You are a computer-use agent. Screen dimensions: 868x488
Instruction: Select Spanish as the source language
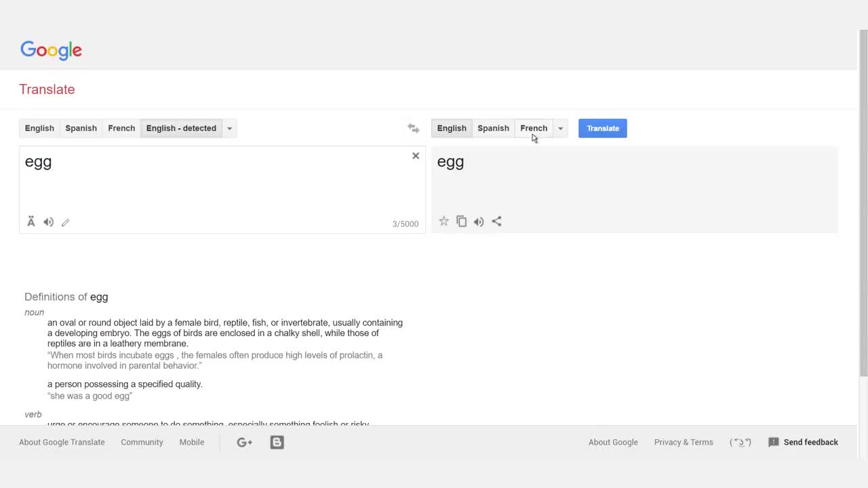tap(81, 128)
